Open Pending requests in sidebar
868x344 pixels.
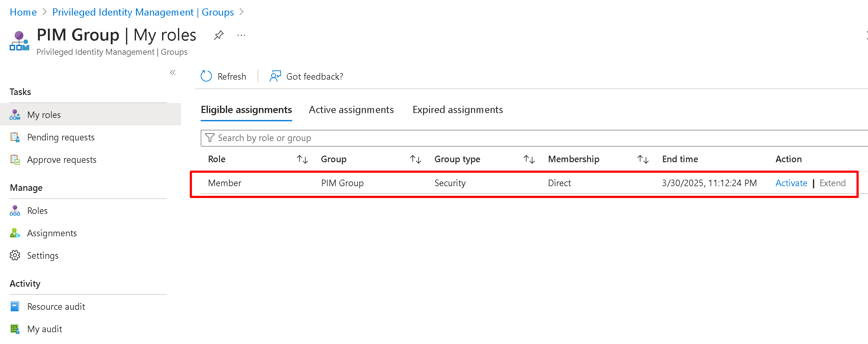click(61, 137)
